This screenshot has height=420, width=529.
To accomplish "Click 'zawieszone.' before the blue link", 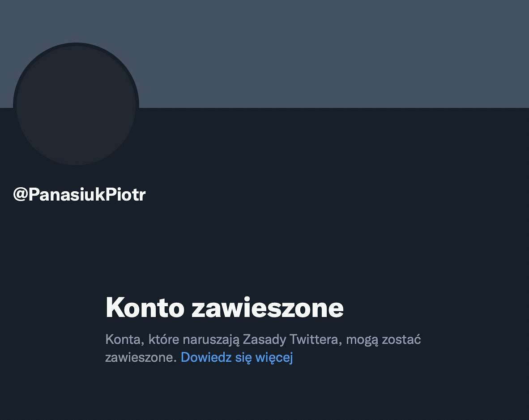I will (141, 357).
